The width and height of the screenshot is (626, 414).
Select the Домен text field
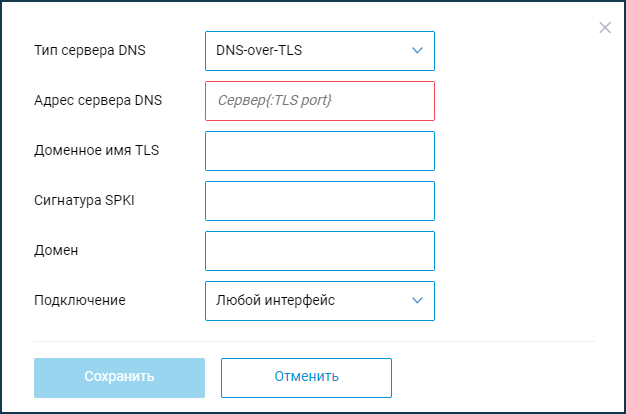click(x=320, y=250)
